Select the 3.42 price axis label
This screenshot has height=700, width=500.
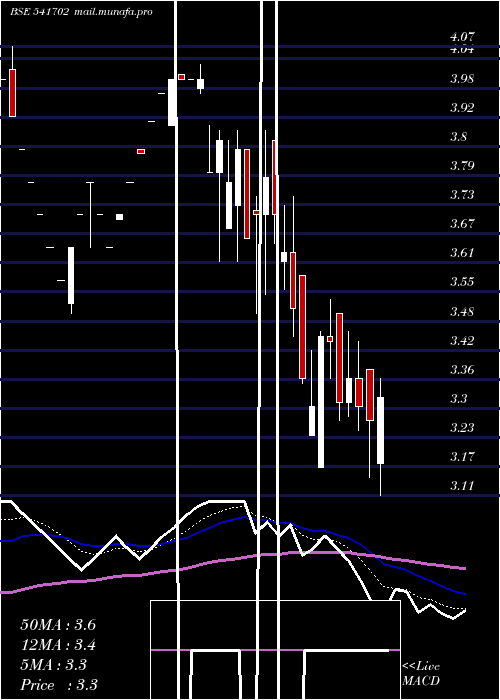pyautogui.click(x=462, y=341)
